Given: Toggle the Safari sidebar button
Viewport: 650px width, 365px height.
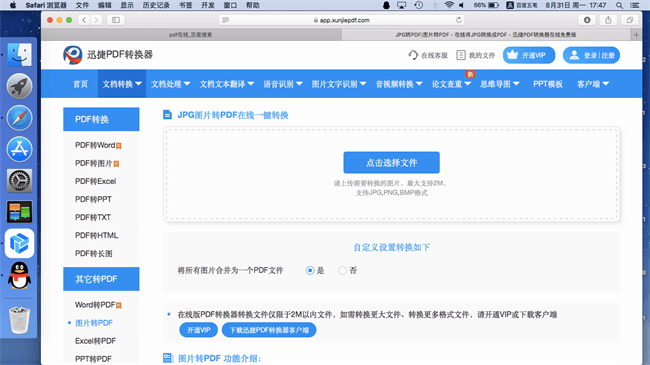Looking at the screenshot, I should (x=116, y=20).
